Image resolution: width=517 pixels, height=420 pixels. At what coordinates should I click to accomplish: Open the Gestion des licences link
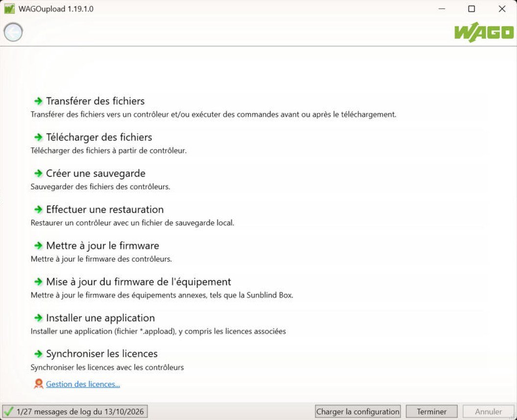click(83, 384)
